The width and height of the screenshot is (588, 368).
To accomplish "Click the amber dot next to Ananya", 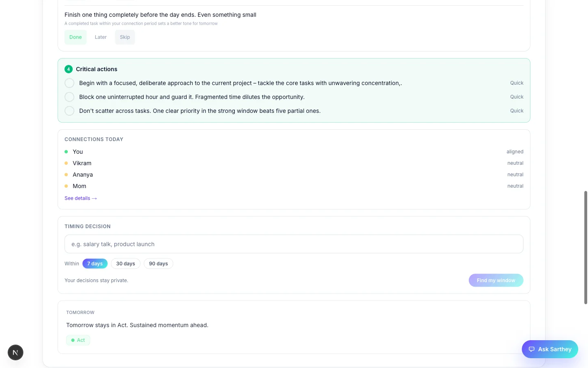I will (66, 174).
